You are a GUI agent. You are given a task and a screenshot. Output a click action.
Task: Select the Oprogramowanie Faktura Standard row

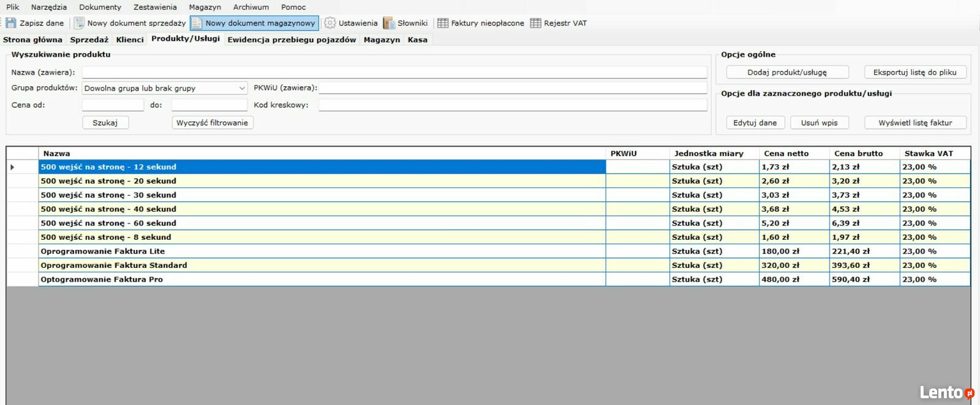114,266
